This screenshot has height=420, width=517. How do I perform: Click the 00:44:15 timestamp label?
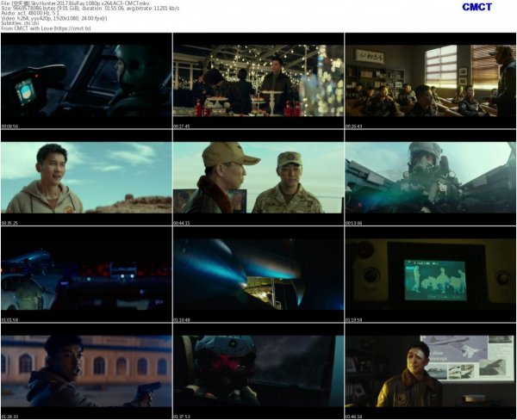coord(182,223)
